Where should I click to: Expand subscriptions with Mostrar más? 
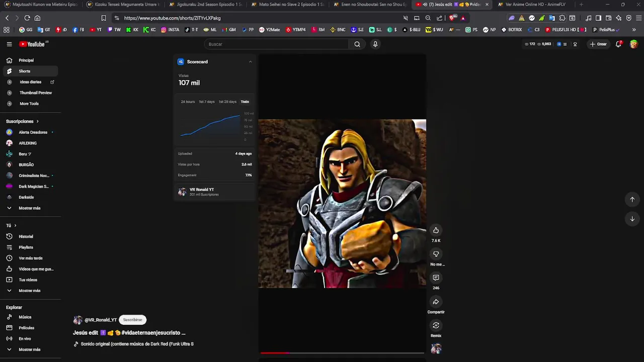click(30, 208)
